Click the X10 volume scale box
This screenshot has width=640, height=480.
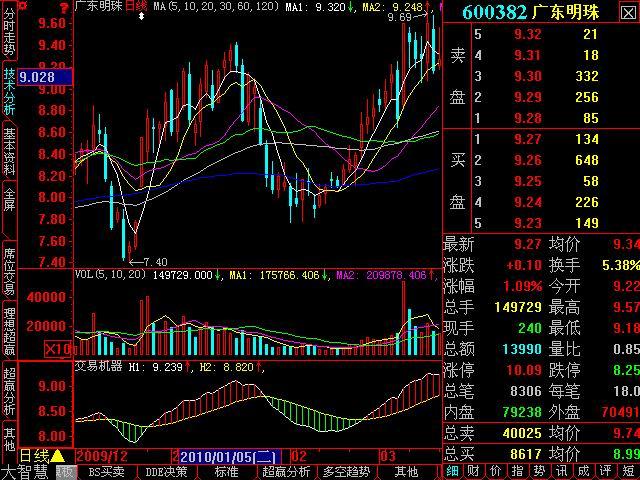point(59,349)
